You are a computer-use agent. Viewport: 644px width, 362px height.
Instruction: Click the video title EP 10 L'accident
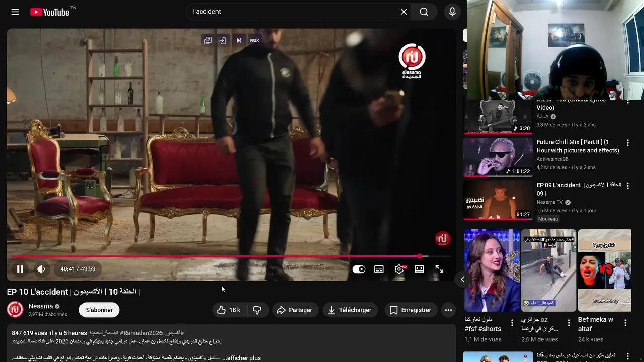pyautogui.click(x=73, y=292)
